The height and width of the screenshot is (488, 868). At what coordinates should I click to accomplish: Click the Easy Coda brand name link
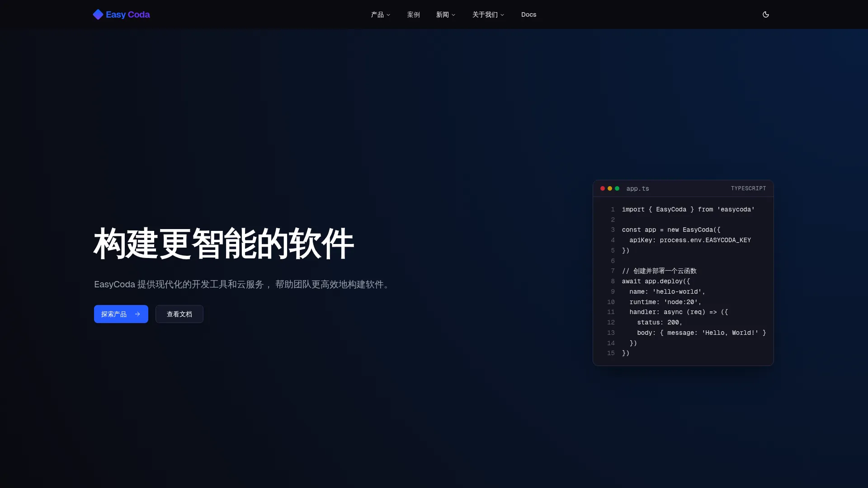point(128,14)
